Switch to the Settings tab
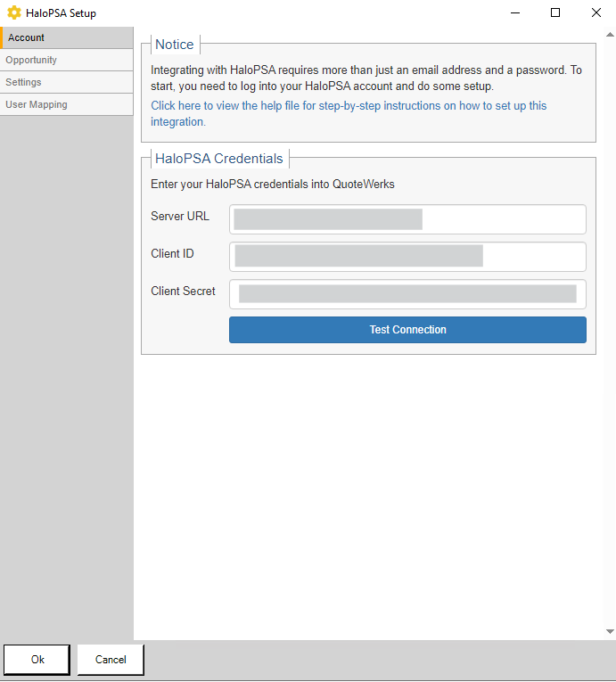 [x=67, y=82]
